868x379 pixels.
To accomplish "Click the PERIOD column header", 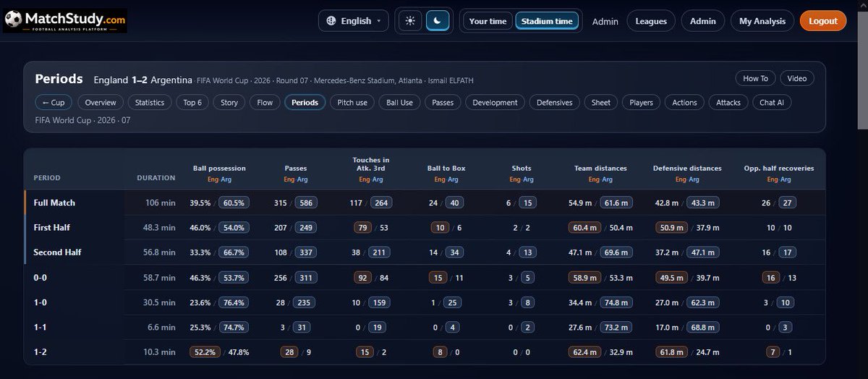I will (47, 177).
